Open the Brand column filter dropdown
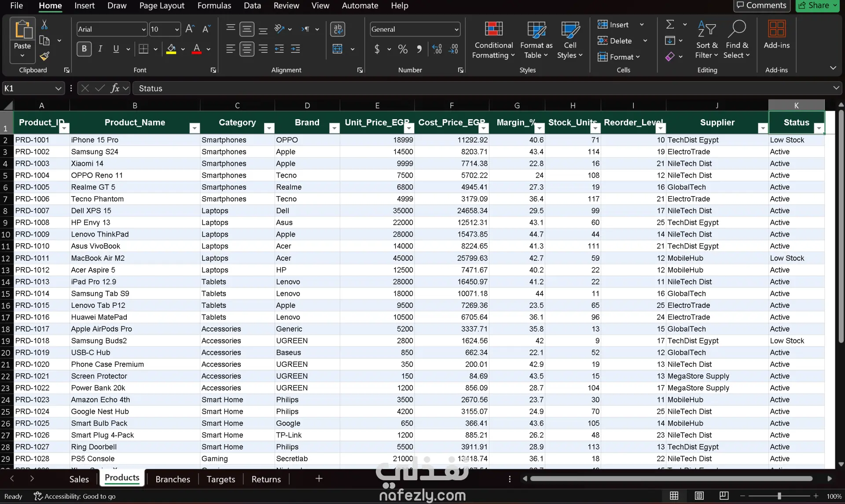This screenshot has height=504, width=845. click(x=334, y=128)
